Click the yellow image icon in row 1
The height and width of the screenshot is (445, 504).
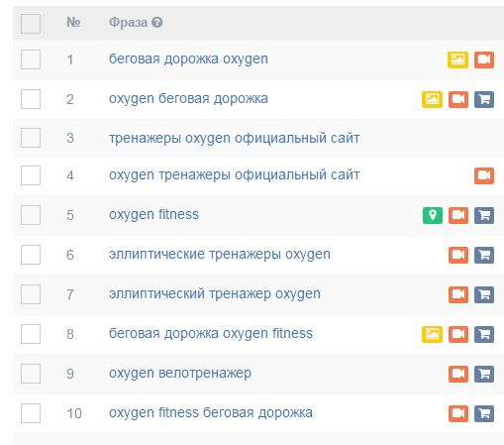pos(457,59)
